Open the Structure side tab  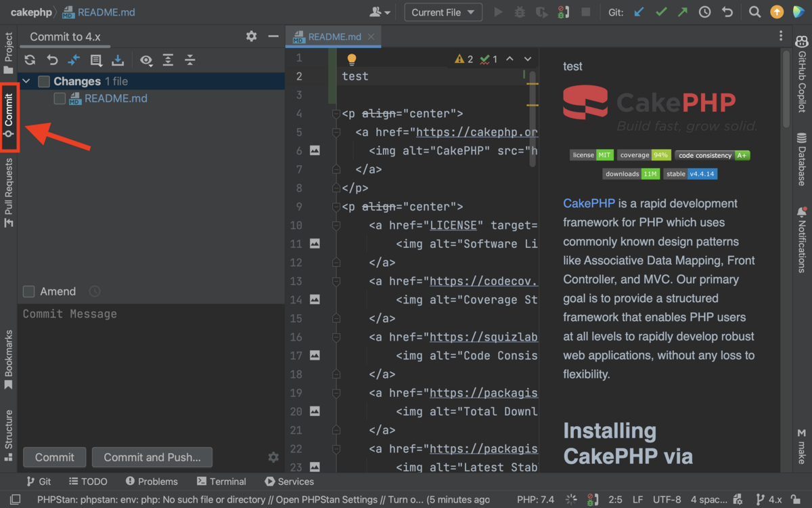pos(8,435)
